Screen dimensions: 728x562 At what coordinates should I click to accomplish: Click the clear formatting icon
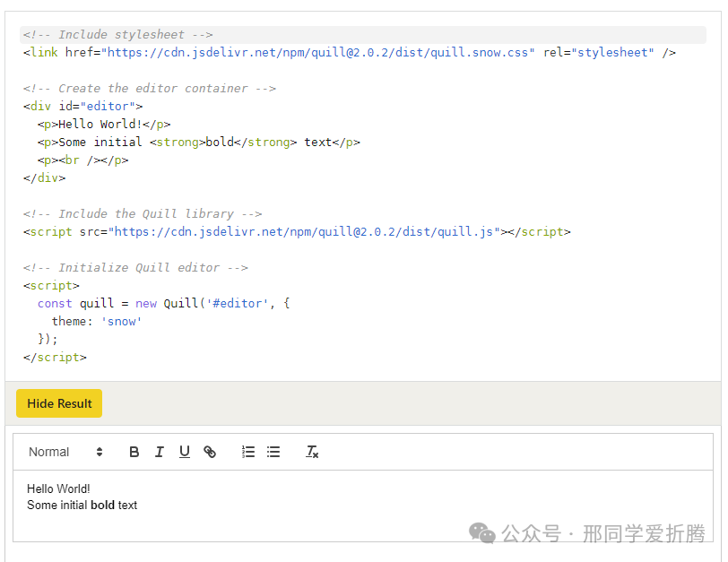(x=312, y=452)
